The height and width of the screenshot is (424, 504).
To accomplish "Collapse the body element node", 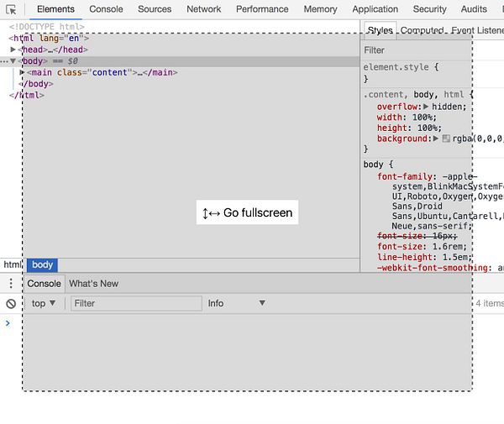I will click(13, 61).
